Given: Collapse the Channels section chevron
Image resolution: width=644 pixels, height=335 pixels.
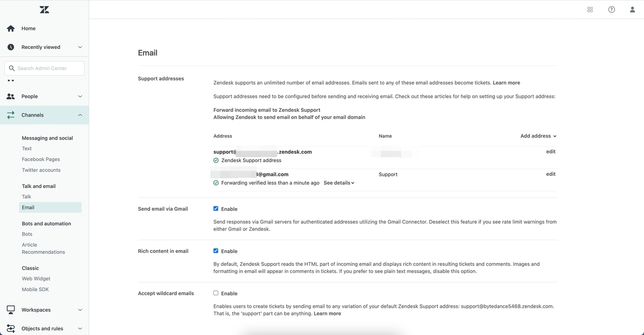Looking at the screenshot, I should 80,115.
